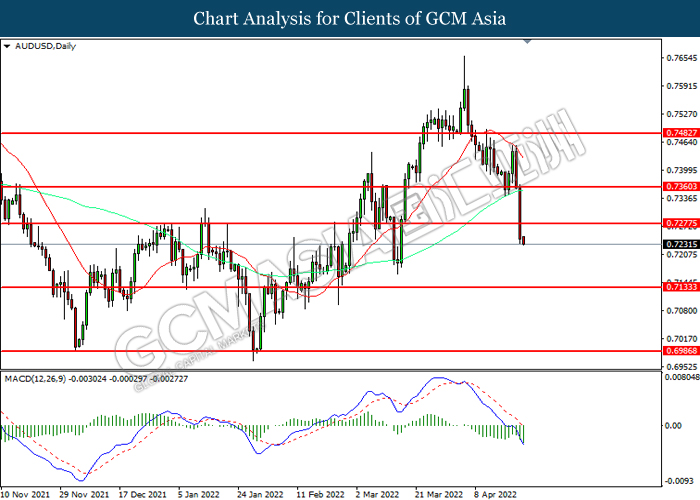Select the 0.74827 resistance price label
700x500 pixels.
681,133
